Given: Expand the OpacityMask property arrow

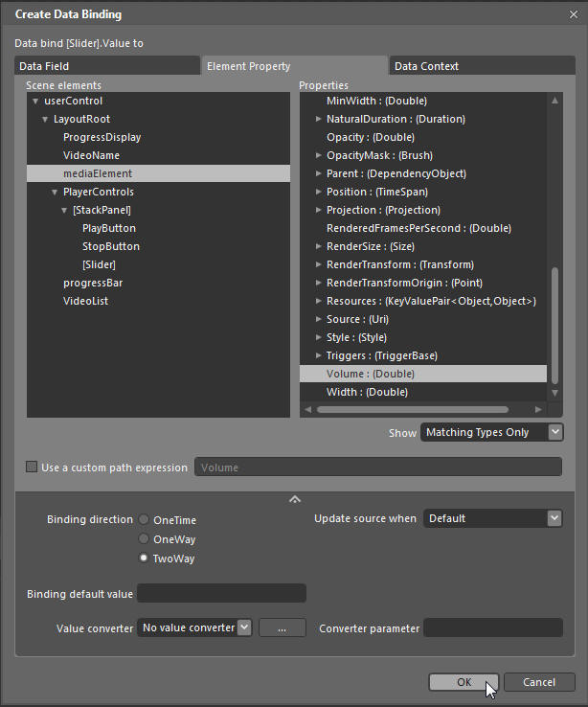Looking at the screenshot, I should (319, 155).
